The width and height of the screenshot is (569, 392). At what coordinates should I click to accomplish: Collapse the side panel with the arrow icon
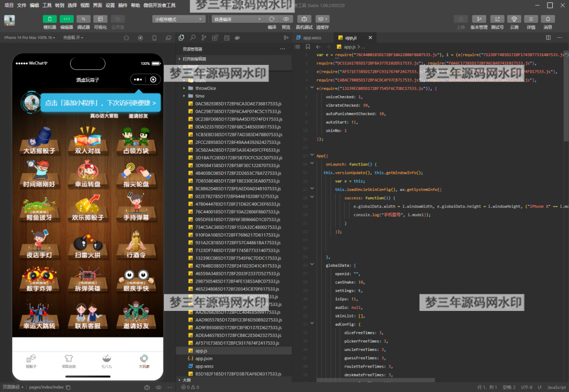286,38
